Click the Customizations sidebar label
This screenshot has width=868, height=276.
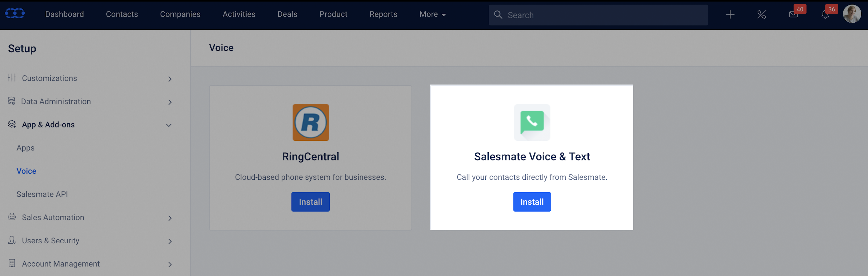(49, 78)
